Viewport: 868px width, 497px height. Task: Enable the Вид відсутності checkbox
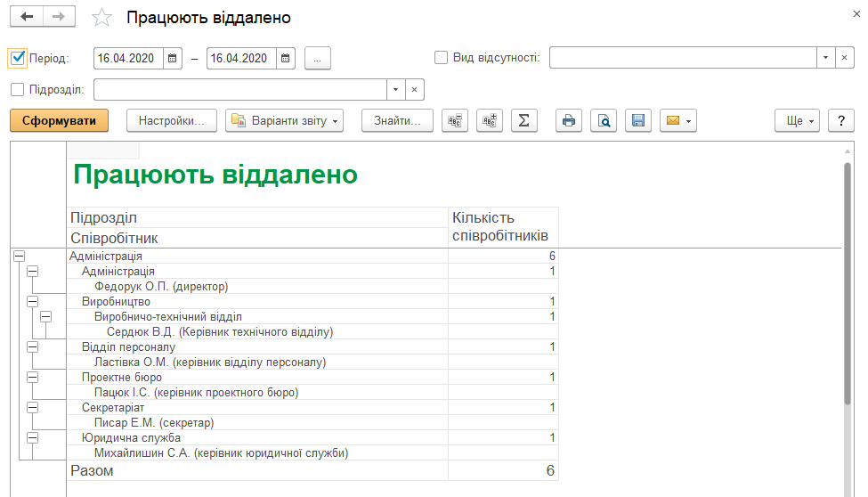[441, 58]
